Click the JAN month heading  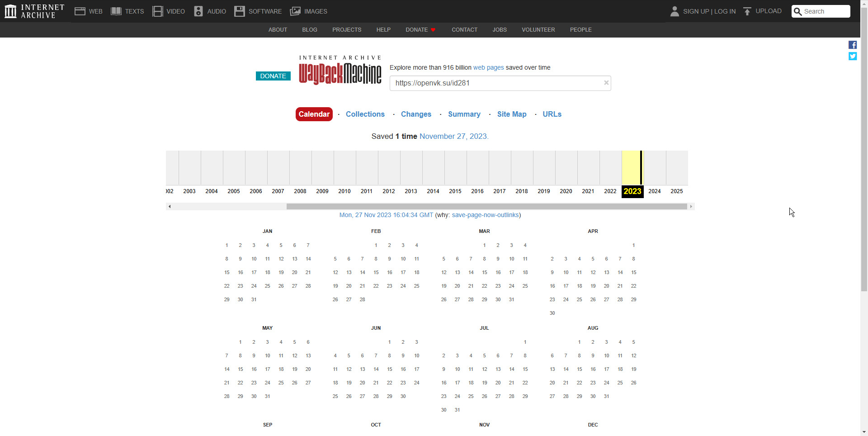268,231
